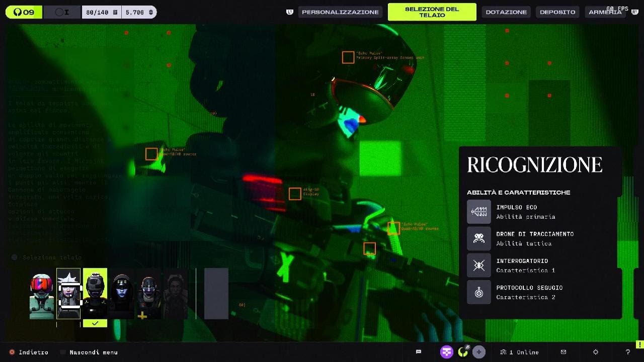
Task: Click the left bumper tab icon
Action: click(x=290, y=12)
